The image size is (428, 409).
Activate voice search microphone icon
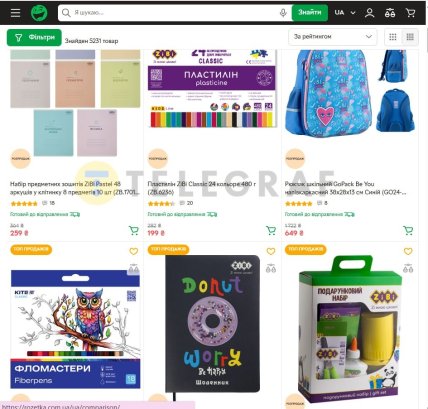[x=283, y=13]
